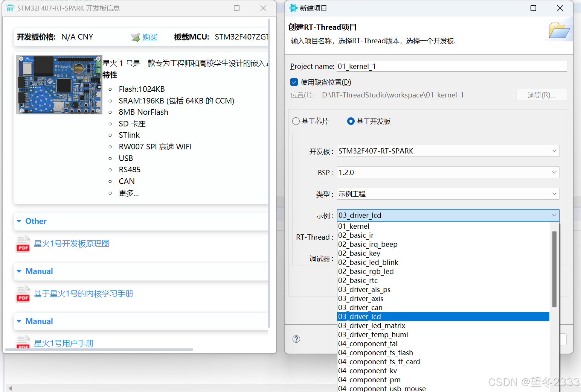
Task: Open 基于星火1号的内核学习手册 link
Action: tap(84, 294)
